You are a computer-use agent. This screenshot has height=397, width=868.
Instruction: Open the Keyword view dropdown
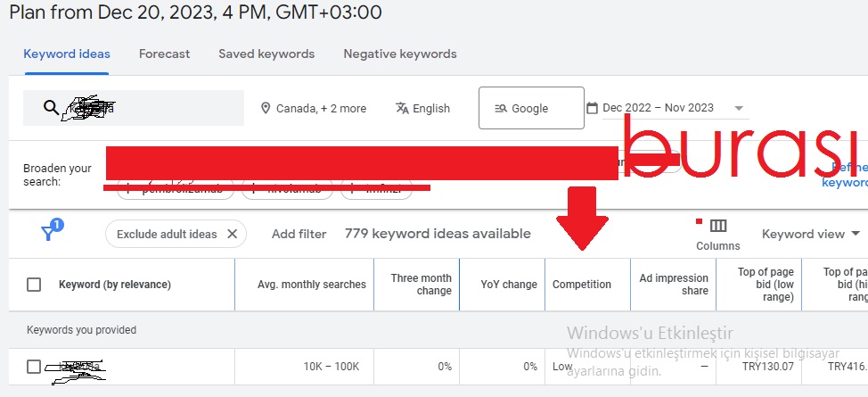[x=811, y=234]
